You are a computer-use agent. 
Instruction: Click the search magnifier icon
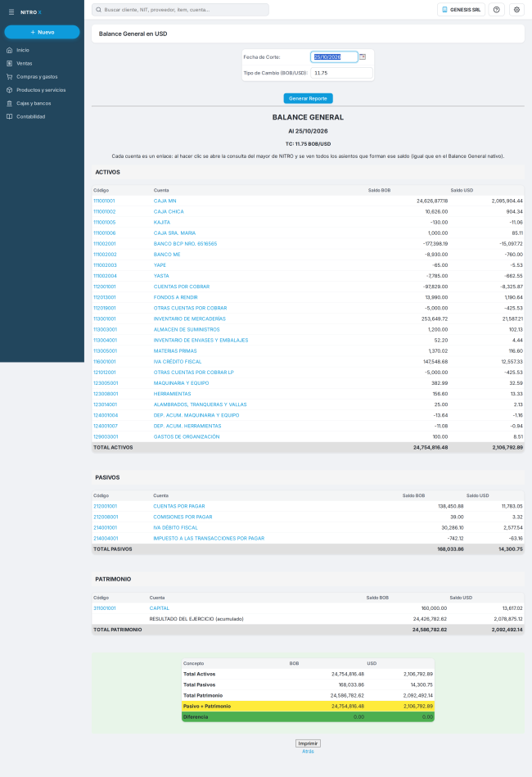[x=98, y=9]
